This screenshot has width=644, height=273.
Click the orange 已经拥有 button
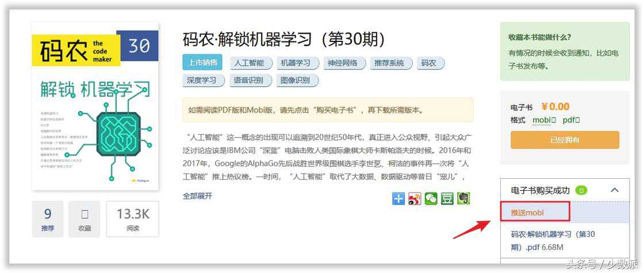pyautogui.click(x=565, y=140)
